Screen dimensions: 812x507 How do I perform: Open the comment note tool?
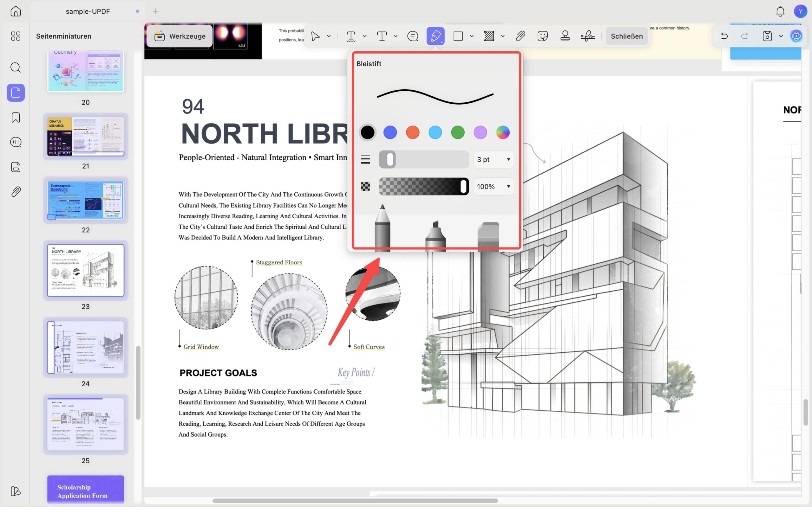(413, 36)
